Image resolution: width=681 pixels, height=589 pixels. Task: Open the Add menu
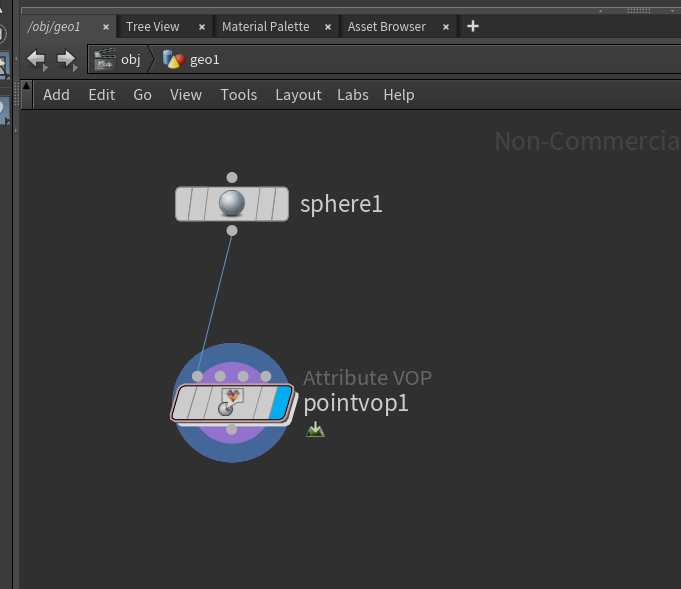click(56, 95)
